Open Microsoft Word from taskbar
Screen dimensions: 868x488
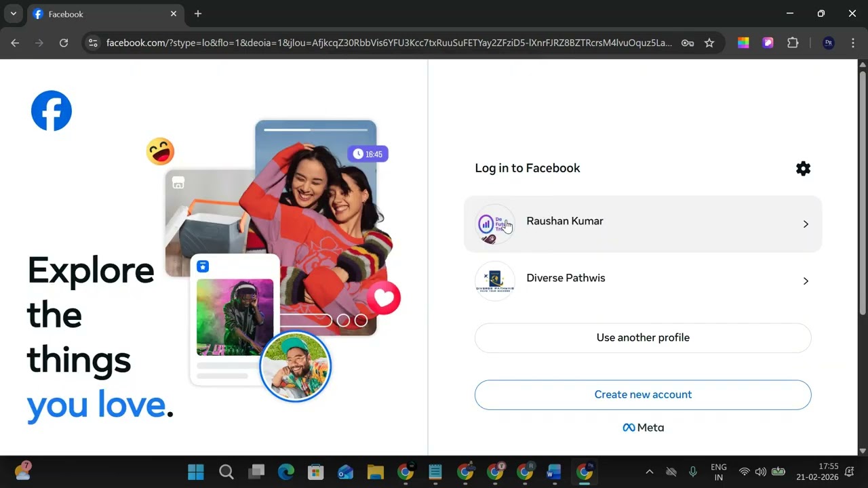(554, 472)
